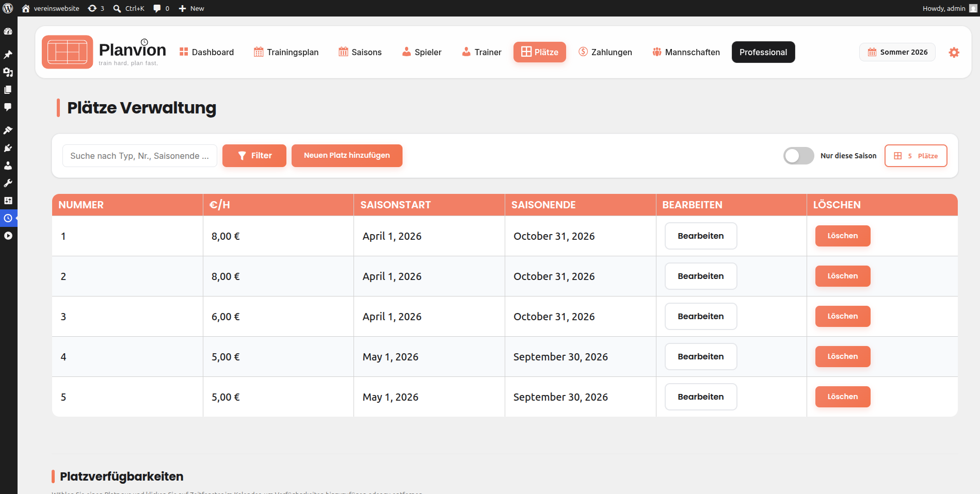Click Neuen Platz hinzufügen
Viewport: 980px width, 494px height.
tap(347, 156)
